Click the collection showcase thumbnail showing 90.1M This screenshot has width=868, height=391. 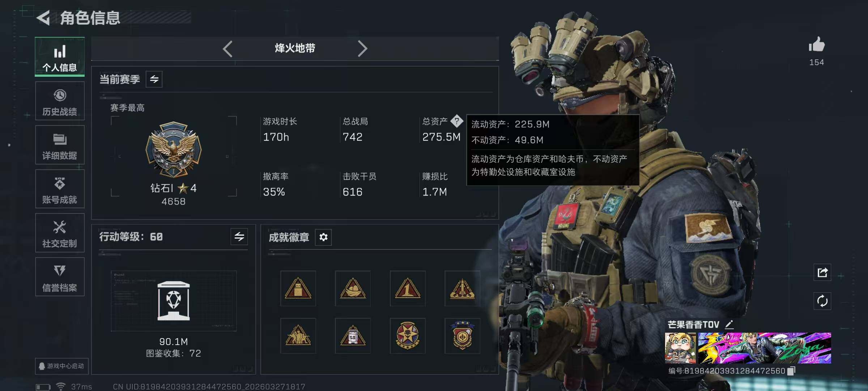click(x=174, y=301)
